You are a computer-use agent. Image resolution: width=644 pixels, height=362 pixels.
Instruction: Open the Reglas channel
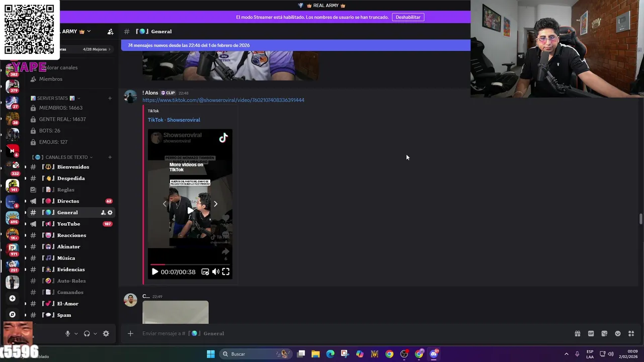tap(71, 190)
